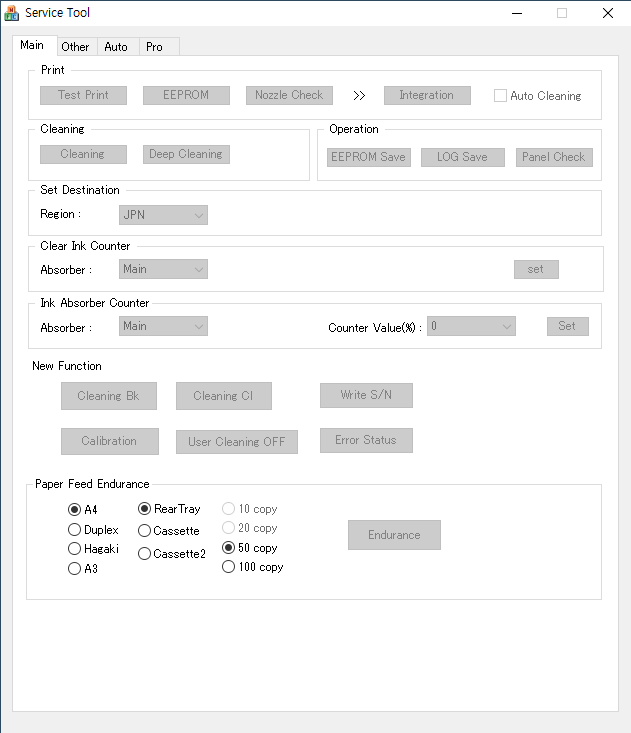The image size is (631, 733).
Task: Select the Pro tab
Action: coord(154,46)
